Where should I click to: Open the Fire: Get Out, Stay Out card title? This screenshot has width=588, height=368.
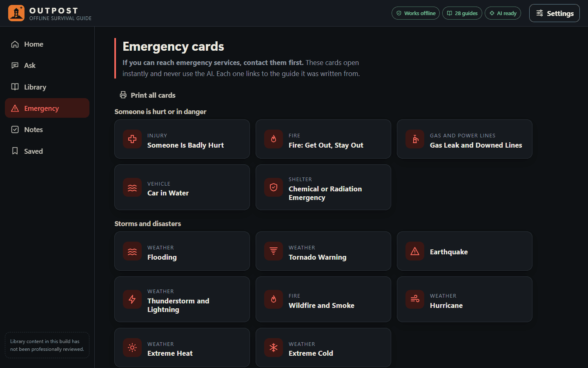[x=326, y=145]
